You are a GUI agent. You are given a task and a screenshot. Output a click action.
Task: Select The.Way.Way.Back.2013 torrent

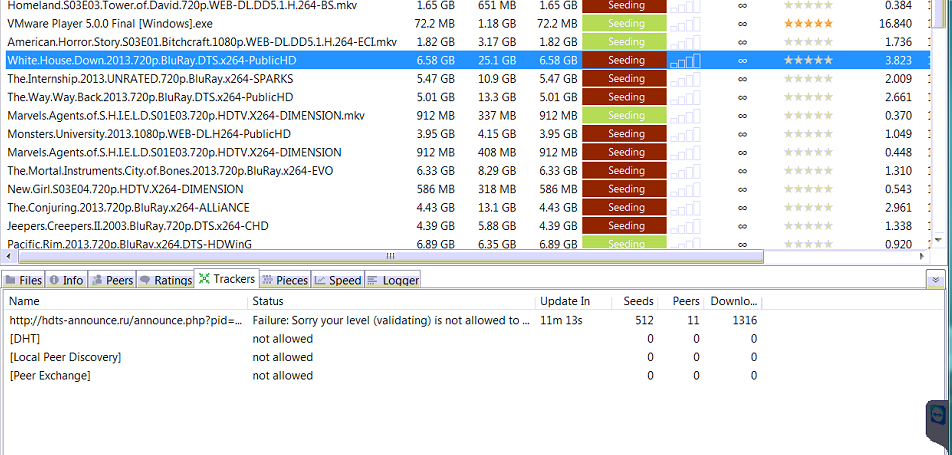[x=150, y=97]
